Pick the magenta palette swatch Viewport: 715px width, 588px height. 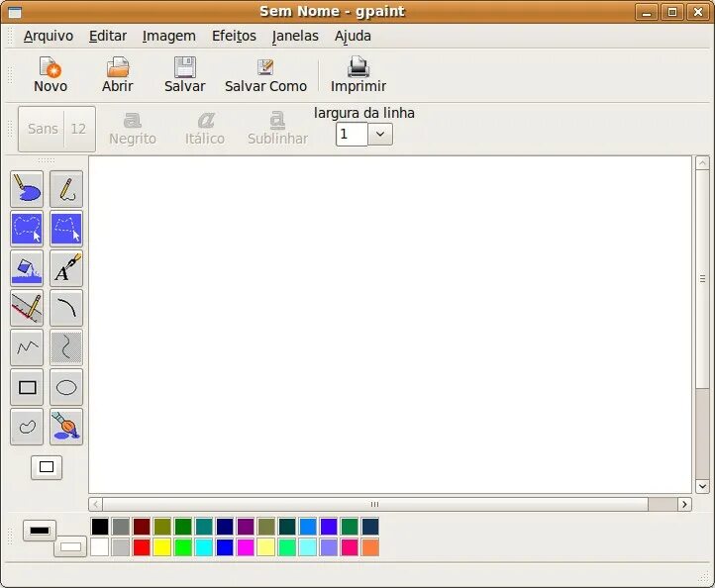(x=246, y=547)
